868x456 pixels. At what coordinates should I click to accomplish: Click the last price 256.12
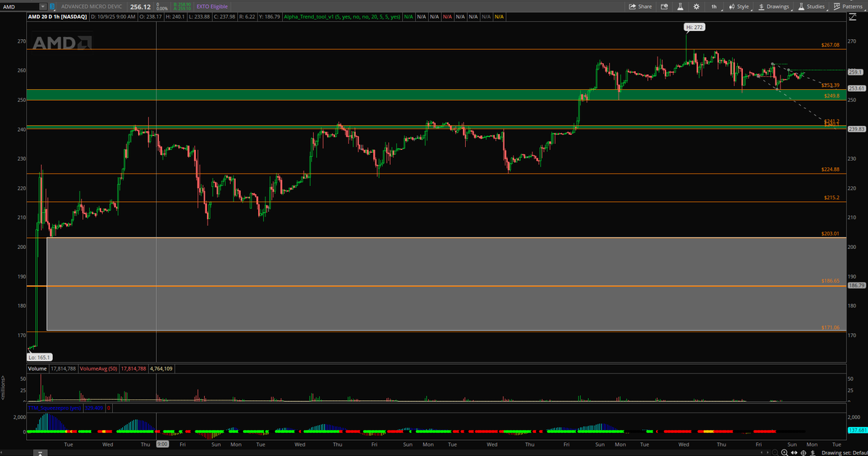[140, 6]
